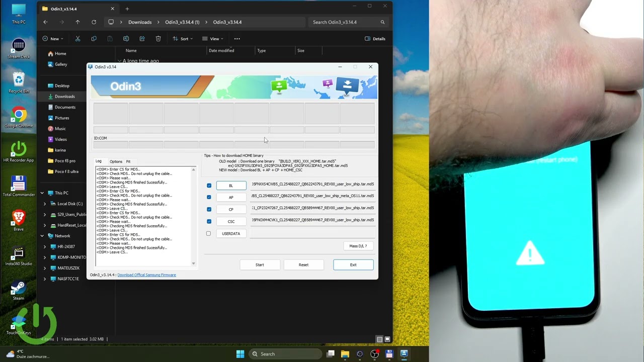
Task: Start flashing with the Start button
Action: point(260,264)
